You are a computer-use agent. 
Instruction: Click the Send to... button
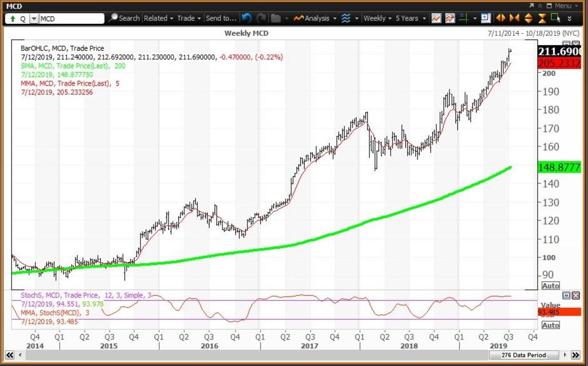[221, 18]
